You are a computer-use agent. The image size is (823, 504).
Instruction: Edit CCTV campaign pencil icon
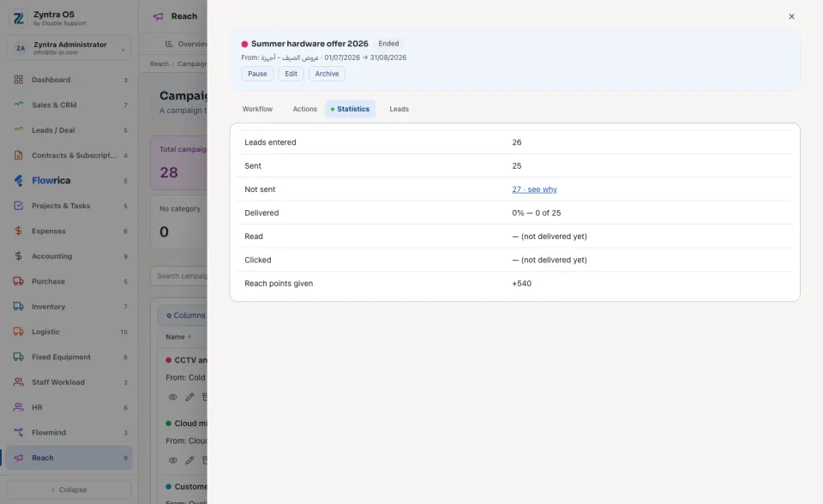tap(189, 398)
